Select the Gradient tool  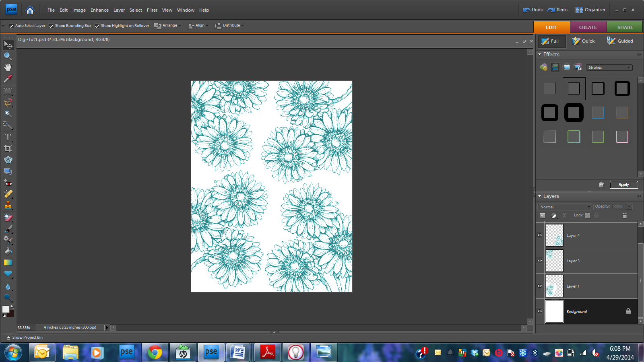[8, 263]
